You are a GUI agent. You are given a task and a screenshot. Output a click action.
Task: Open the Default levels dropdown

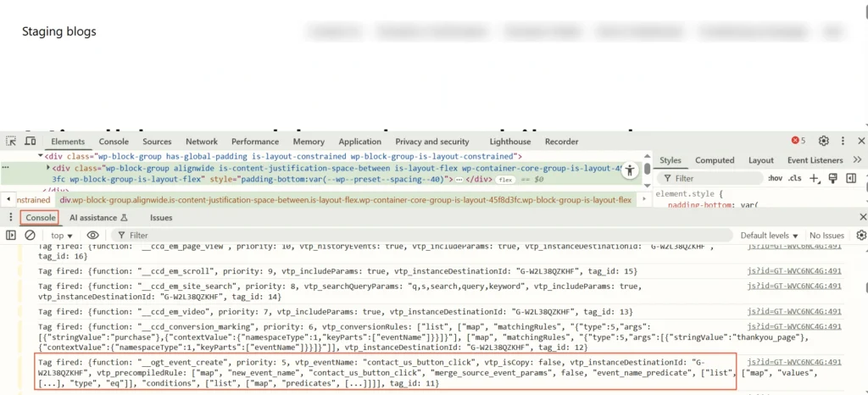point(769,235)
